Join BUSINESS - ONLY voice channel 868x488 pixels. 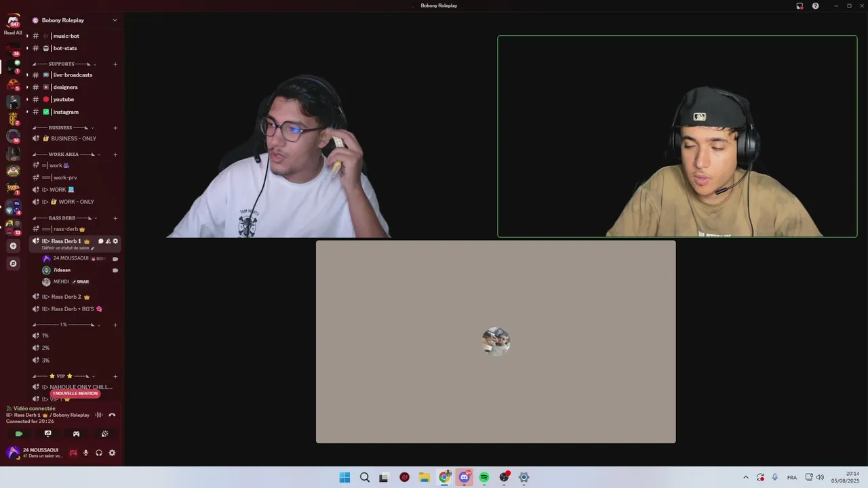(x=75, y=138)
